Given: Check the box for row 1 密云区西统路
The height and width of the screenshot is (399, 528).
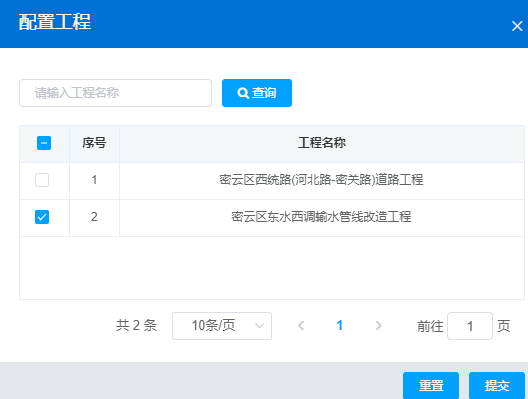Looking at the screenshot, I should click(x=42, y=180).
